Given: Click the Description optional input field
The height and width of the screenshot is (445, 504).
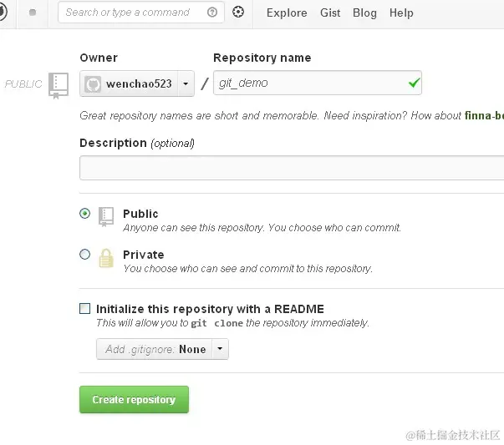Looking at the screenshot, I should 292,168.
